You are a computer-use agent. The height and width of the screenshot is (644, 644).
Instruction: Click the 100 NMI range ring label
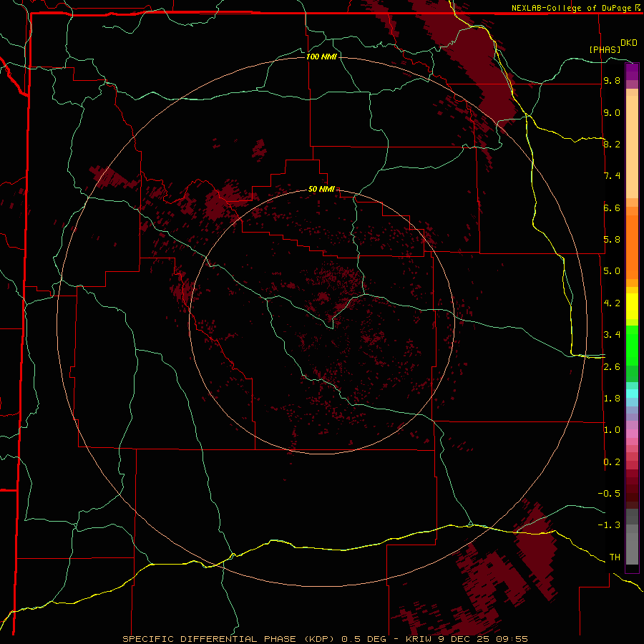coord(321,57)
